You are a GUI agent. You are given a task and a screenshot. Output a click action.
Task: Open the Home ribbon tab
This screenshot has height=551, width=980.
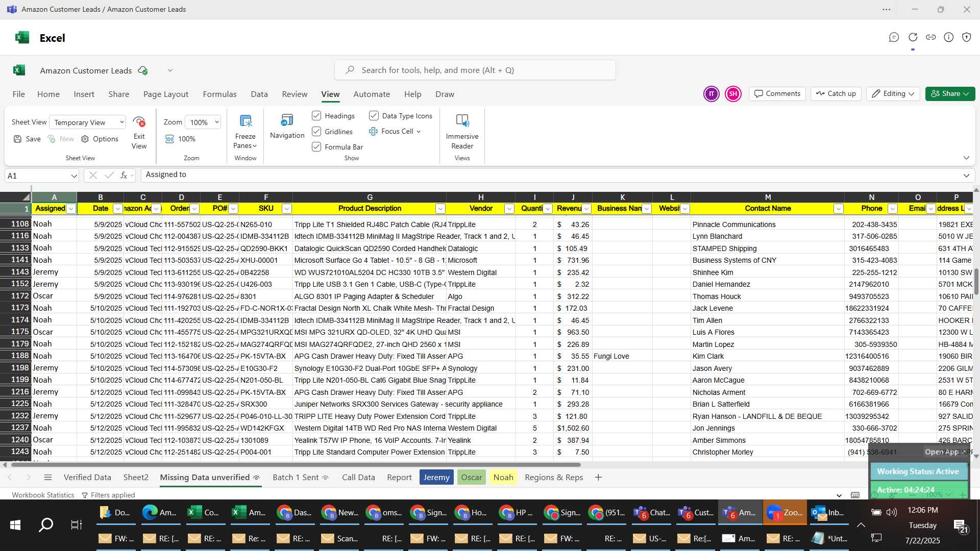48,94
